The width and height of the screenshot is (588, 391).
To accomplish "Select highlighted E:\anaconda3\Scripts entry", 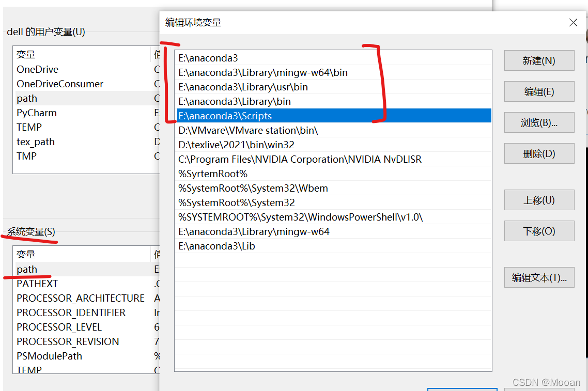I will point(333,116).
